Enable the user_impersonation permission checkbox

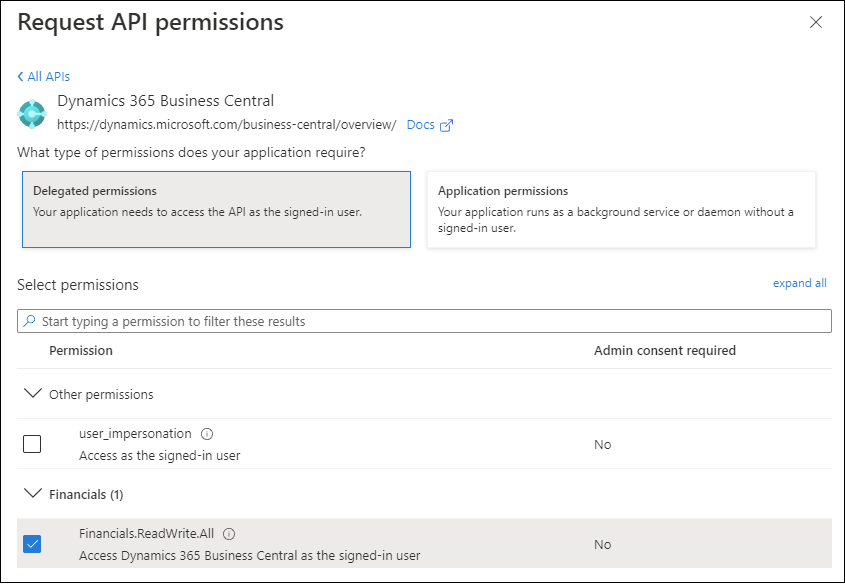pyautogui.click(x=32, y=444)
